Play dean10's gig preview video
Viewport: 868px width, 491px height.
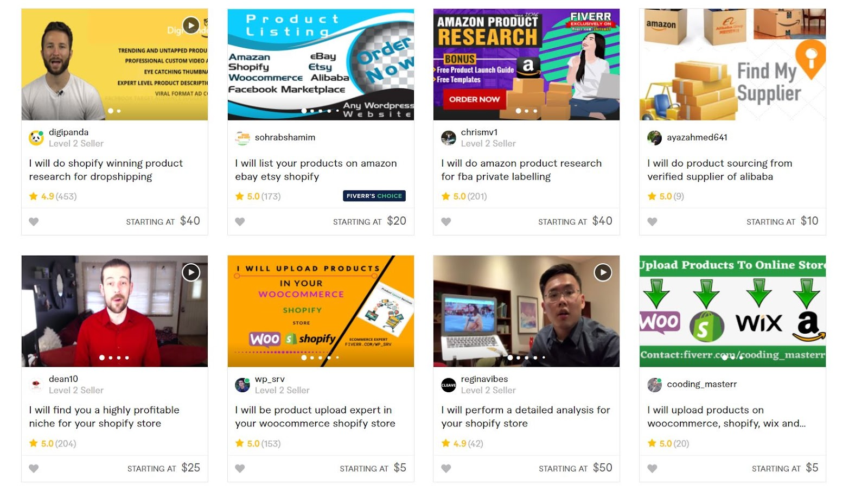click(x=191, y=272)
